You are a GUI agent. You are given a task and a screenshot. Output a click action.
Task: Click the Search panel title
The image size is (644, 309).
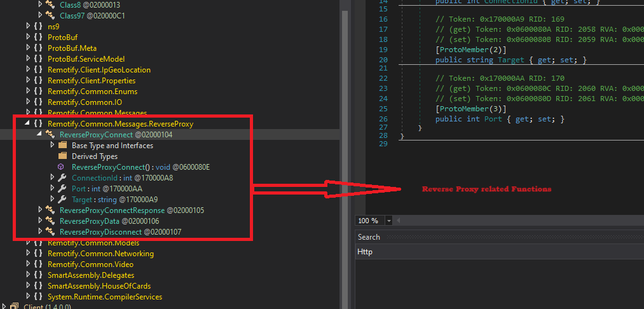click(369, 237)
